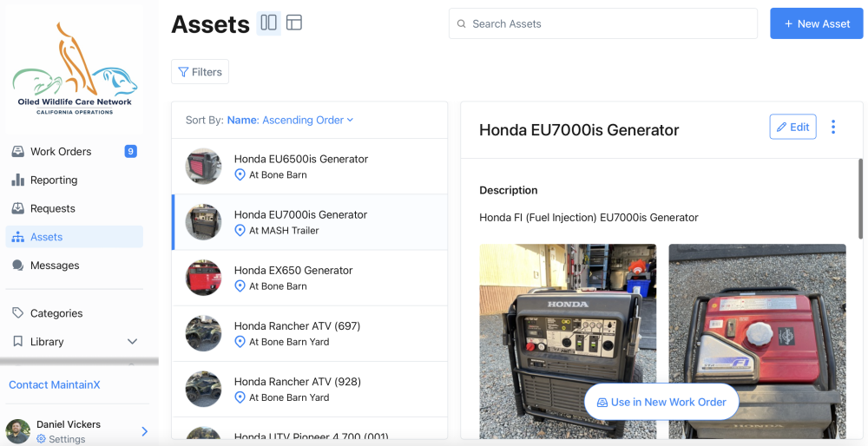Click the Edit button for asset
Viewport: 868px width, 446px height.
(x=792, y=127)
